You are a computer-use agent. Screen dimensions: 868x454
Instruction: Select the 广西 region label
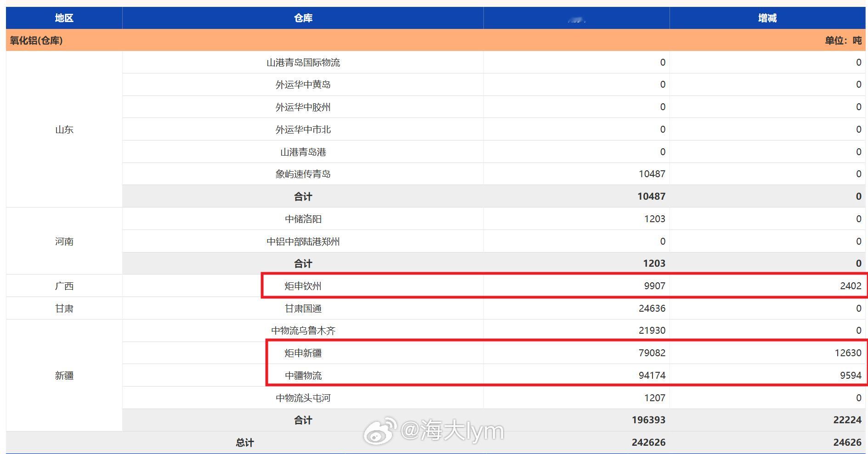pos(63,286)
